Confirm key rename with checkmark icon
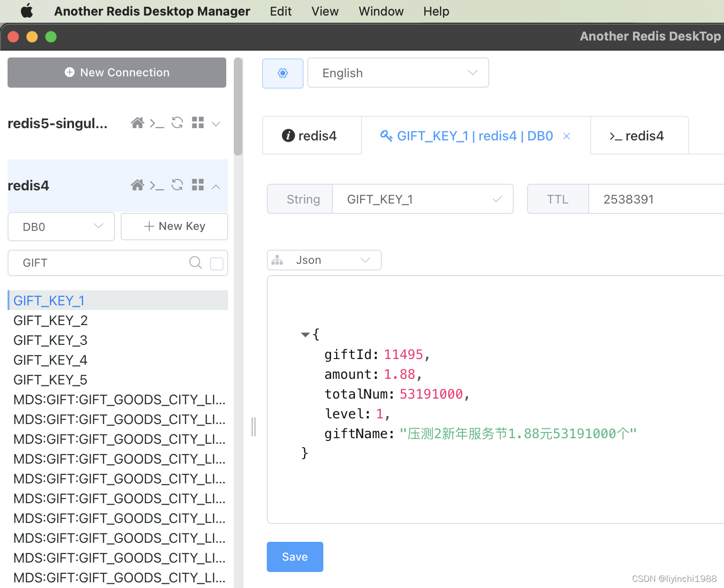The height and width of the screenshot is (588, 724). click(497, 200)
